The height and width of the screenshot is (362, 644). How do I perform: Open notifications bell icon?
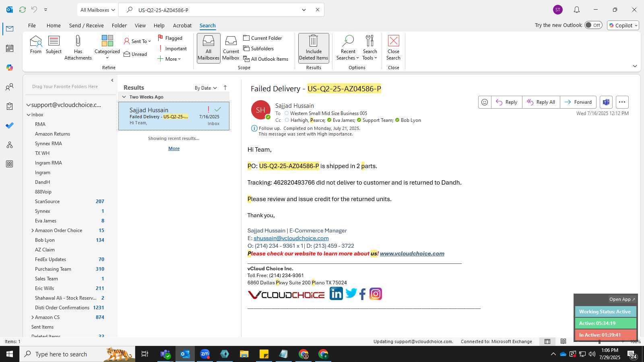point(577,10)
